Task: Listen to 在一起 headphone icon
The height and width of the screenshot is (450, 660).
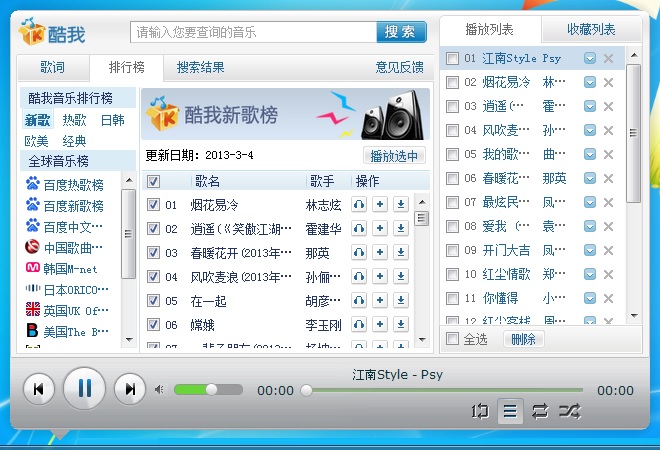Action: pyautogui.click(x=359, y=301)
